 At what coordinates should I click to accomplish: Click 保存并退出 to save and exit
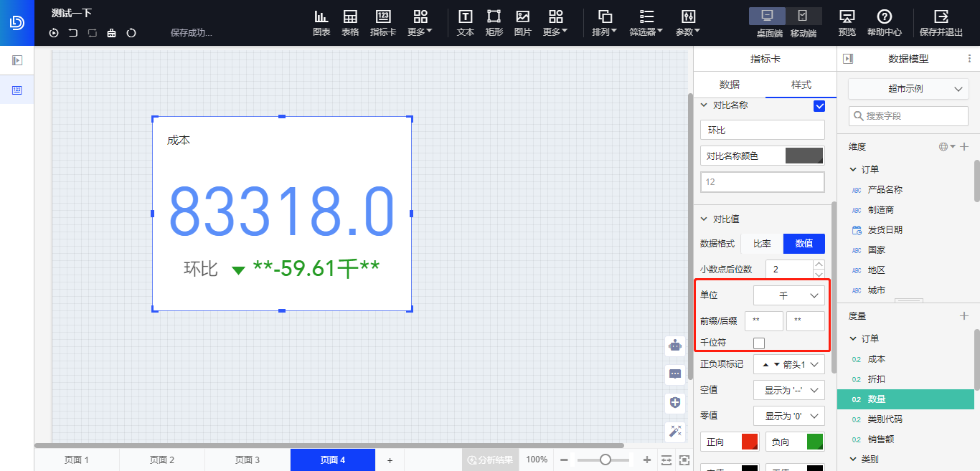pyautogui.click(x=941, y=22)
